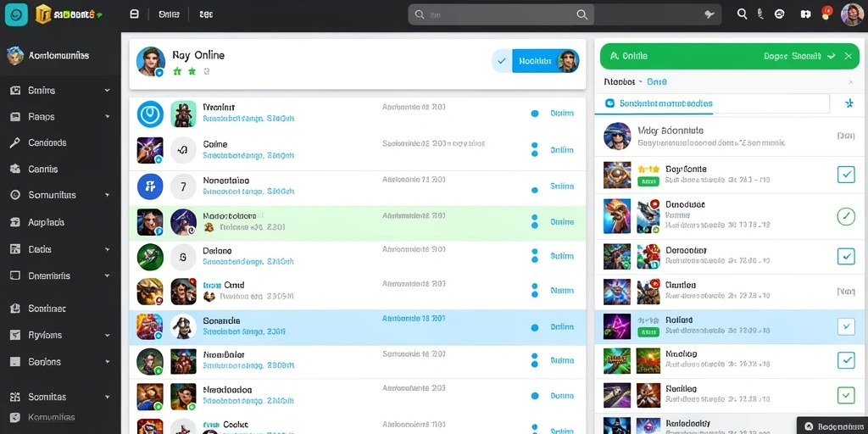868x434 pixels.
Task: Close the green Oniine panel header
Action: 848,56
